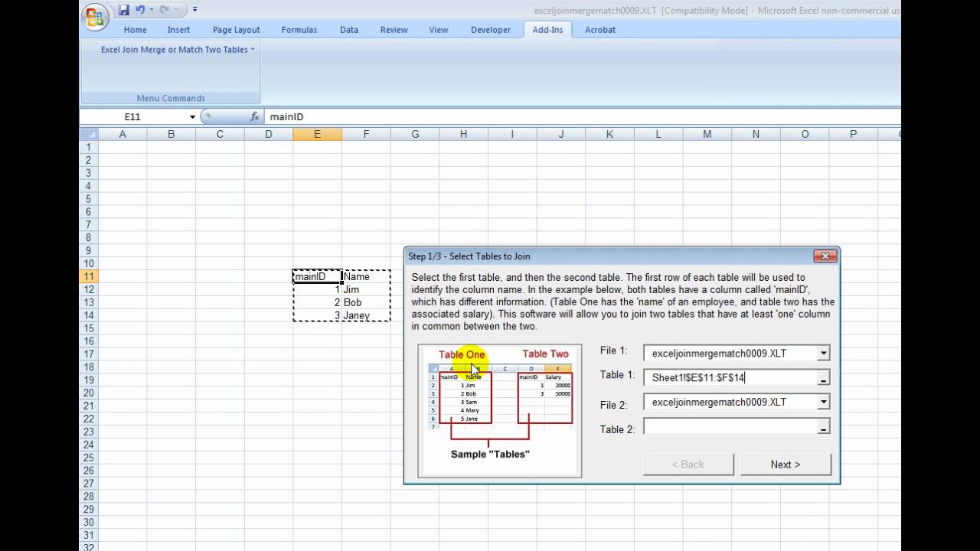Open the Customize Quick Access Toolbar arrow

click(194, 10)
